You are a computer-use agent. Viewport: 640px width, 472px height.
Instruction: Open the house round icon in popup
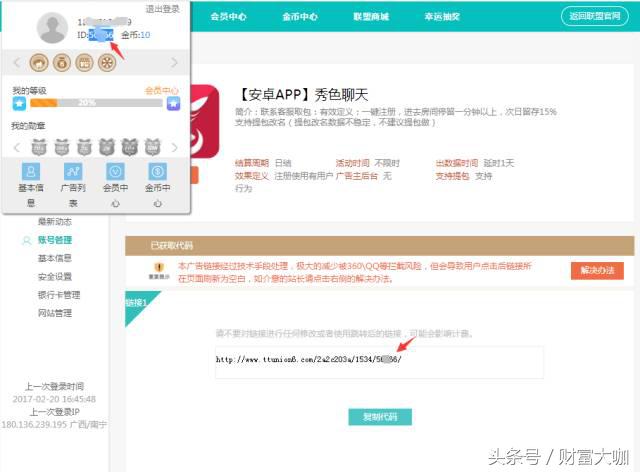pos(39,63)
